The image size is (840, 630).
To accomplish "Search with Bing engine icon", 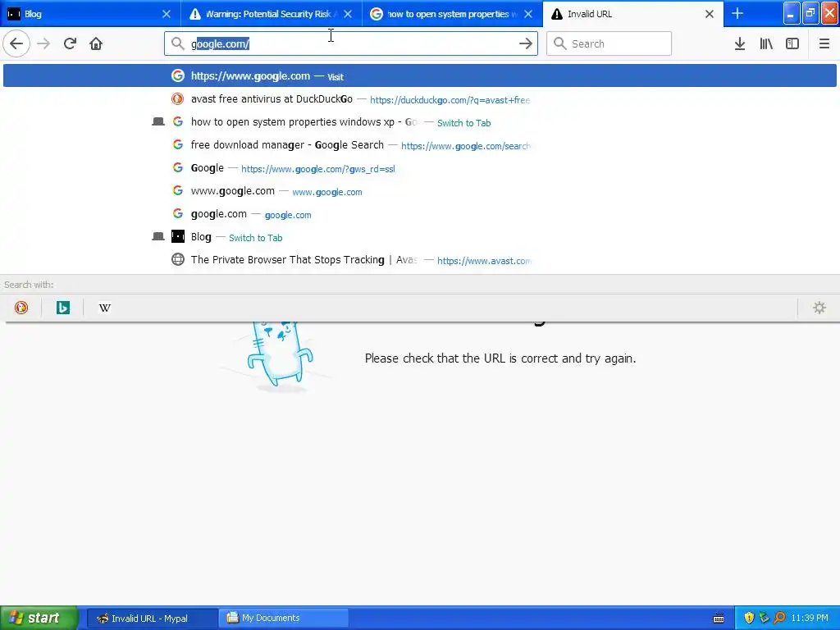I will click(x=62, y=308).
